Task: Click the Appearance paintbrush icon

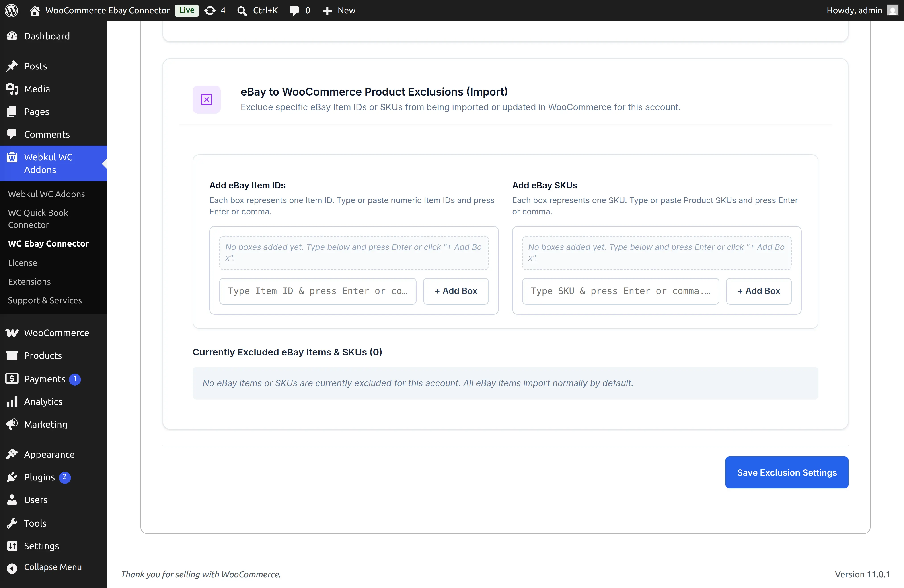Action: (x=12, y=454)
